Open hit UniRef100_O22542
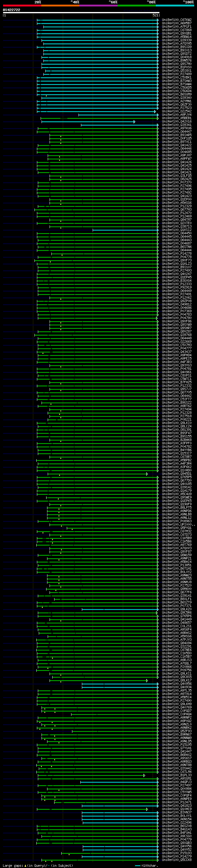Screen dimensions: 197x868 pyautogui.click(x=177, y=111)
